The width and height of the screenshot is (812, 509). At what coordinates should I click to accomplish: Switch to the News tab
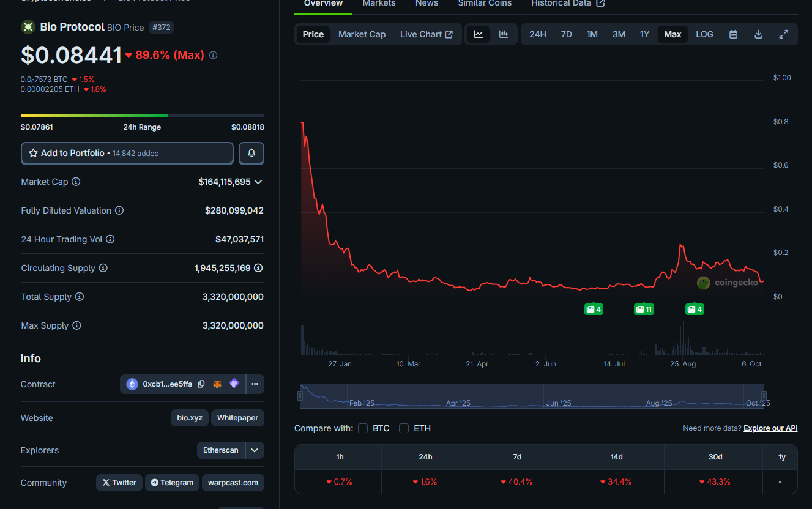[x=426, y=4]
